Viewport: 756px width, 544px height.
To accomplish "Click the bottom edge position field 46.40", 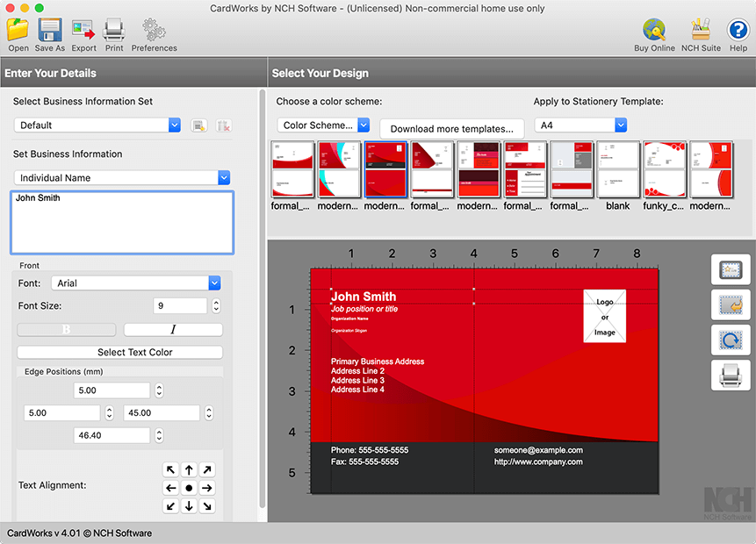I will click(112, 435).
